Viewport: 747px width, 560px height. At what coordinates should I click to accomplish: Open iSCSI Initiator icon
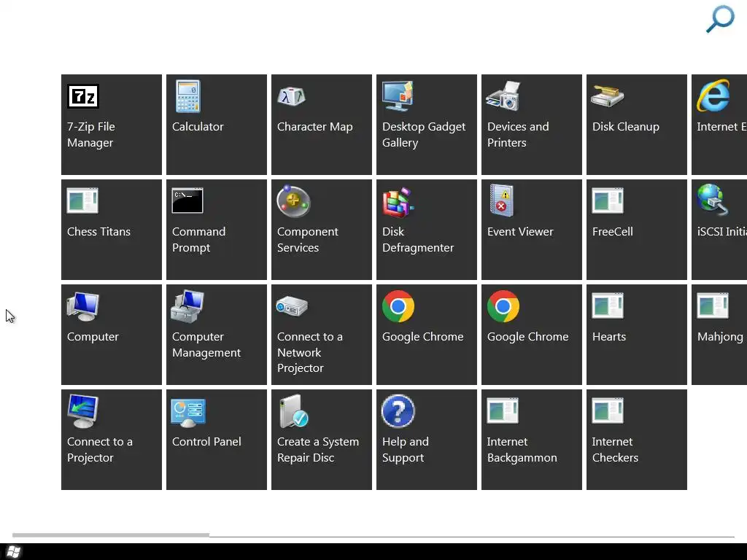(713, 200)
